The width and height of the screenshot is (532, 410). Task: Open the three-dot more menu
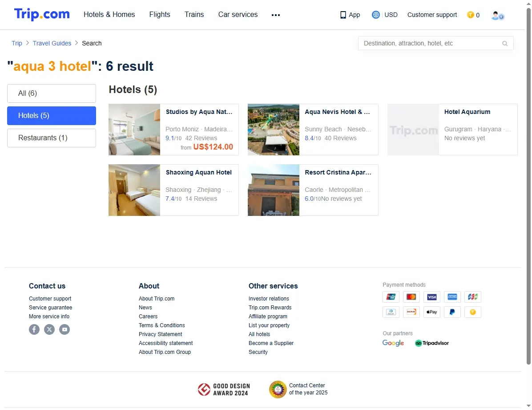coord(275,15)
